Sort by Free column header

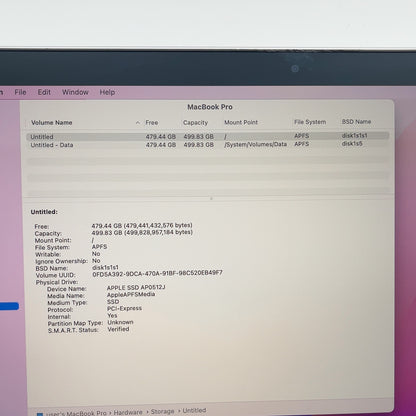(x=152, y=123)
